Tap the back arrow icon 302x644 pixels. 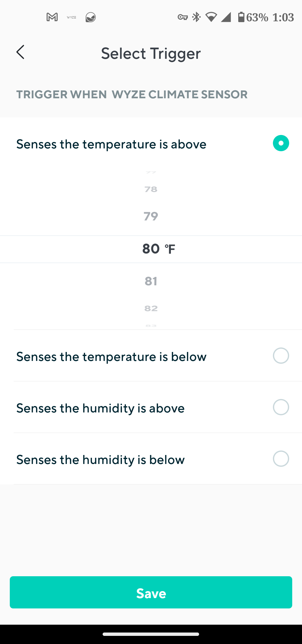pyautogui.click(x=20, y=52)
